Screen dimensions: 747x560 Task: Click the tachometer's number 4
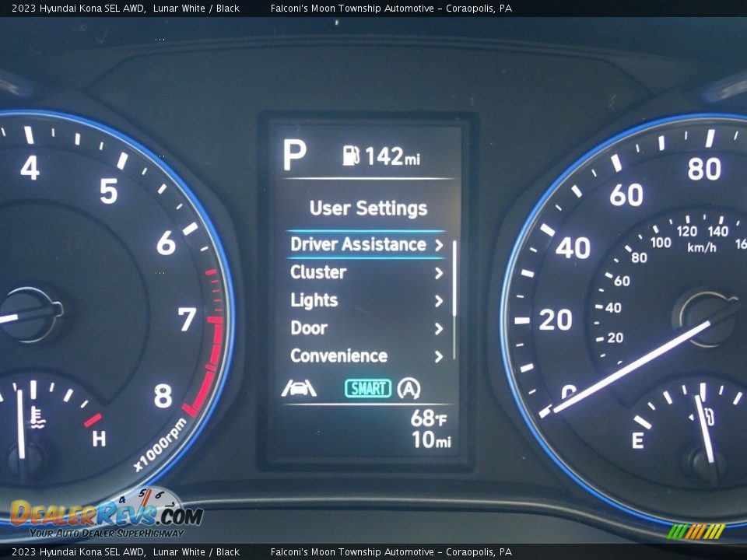point(30,168)
